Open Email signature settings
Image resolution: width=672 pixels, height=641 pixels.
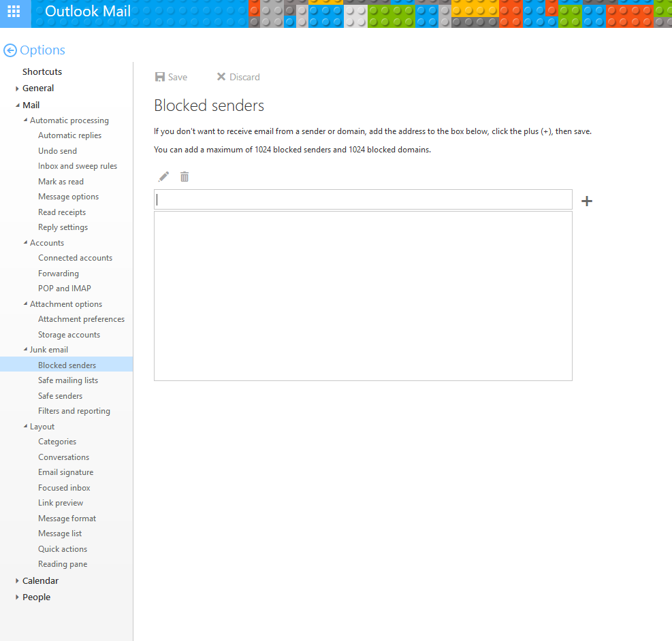pyautogui.click(x=66, y=472)
